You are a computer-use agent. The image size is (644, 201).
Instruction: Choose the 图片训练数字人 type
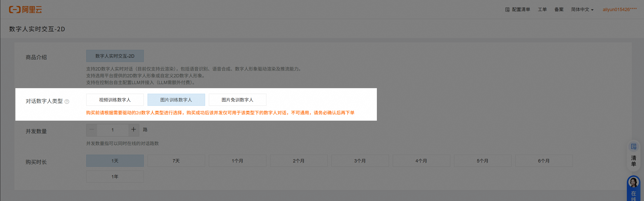pyautogui.click(x=176, y=100)
